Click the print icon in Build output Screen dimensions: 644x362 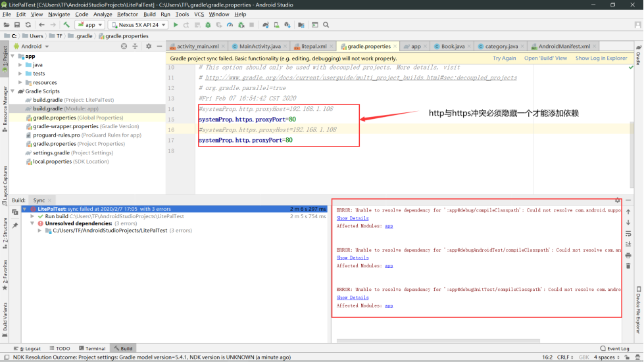[x=628, y=255]
